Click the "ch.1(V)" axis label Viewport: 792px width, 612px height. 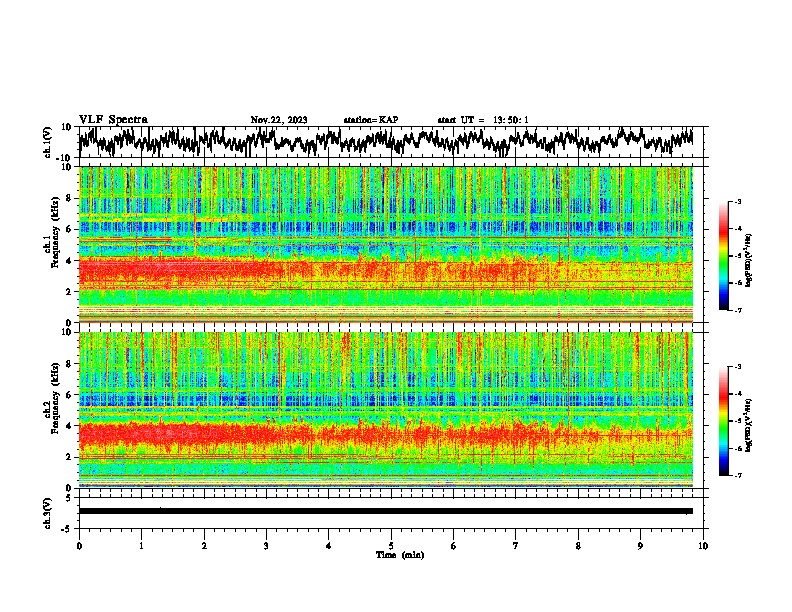coord(48,142)
